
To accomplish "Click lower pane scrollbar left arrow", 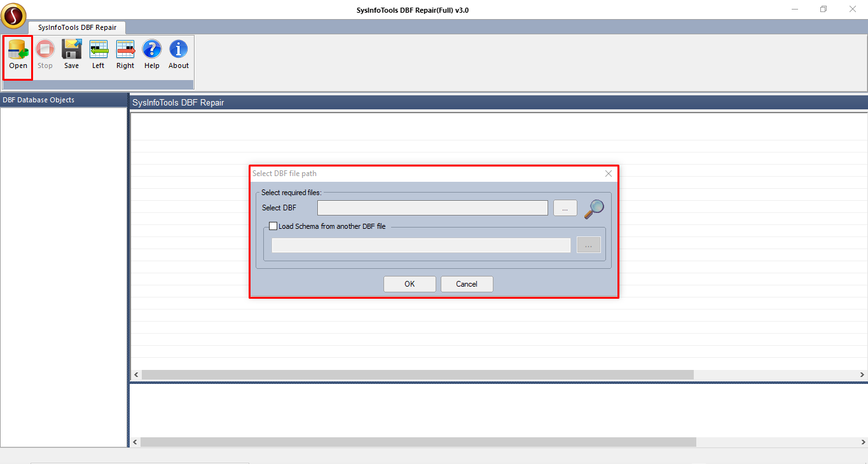I will pyautogui.click(x=135, y=442).
